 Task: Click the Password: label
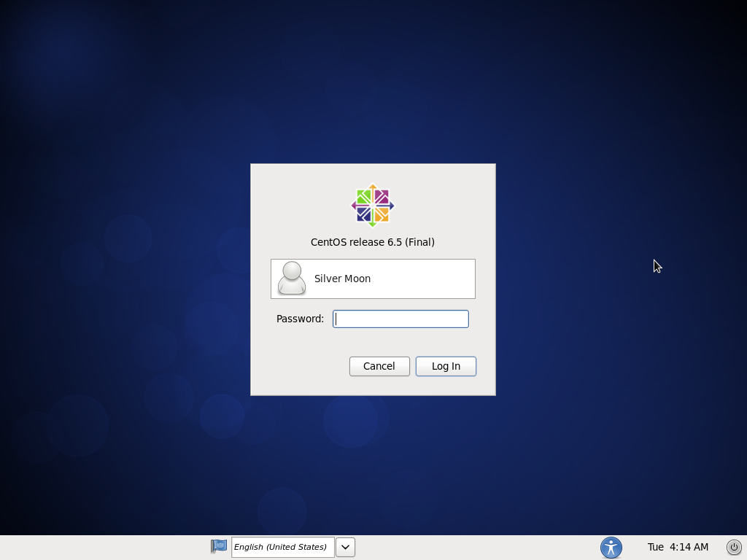[x=300, y=319]
